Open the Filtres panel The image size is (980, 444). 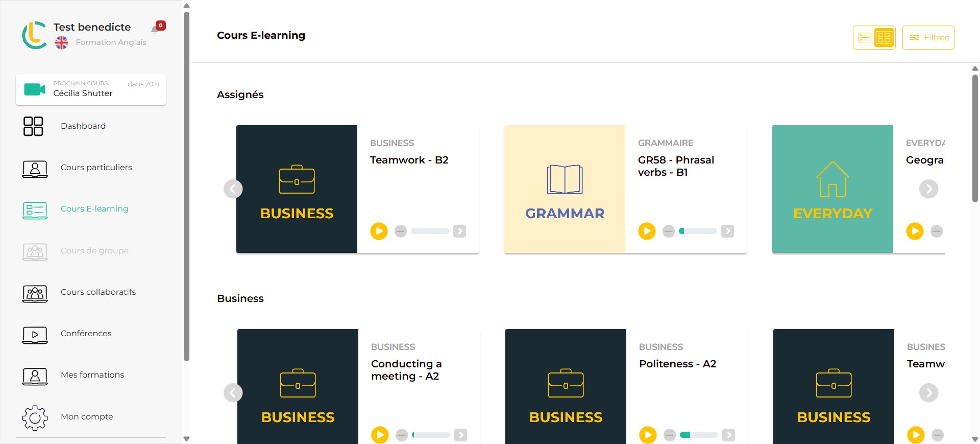click(x=928, y=38)
